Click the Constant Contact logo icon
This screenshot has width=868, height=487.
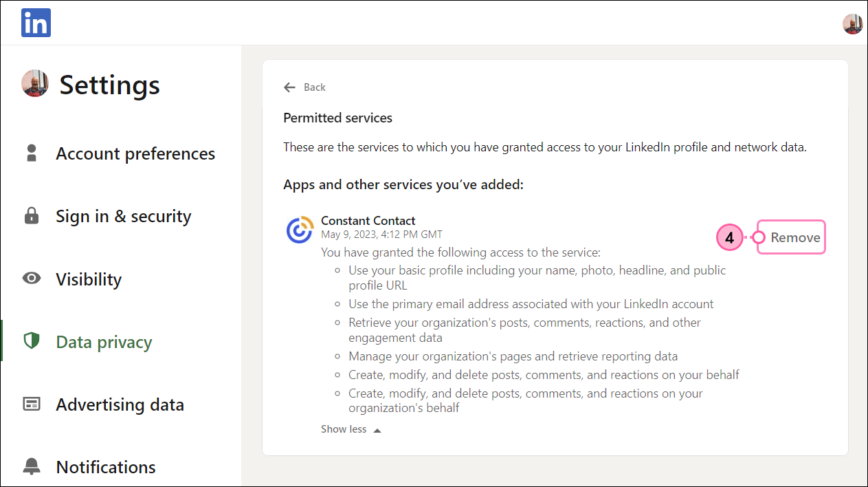pos(300,230)
